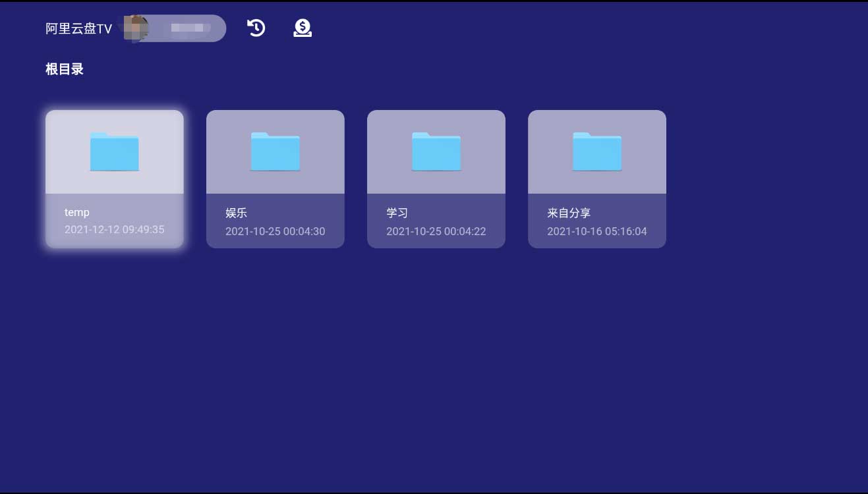Choose the 来自分享 folder name label
The image size is (868, 494).
pos(569,213)
